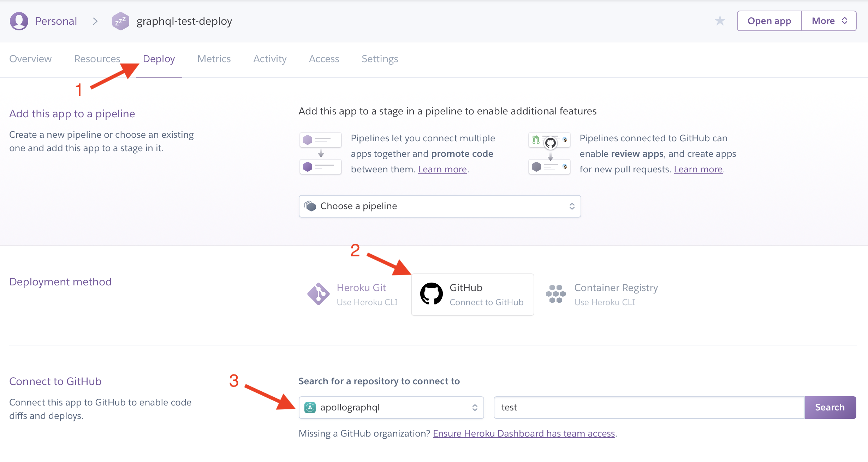
Task: Click the GitHub octocat deployment icon
Action: [x=431, y=294]
